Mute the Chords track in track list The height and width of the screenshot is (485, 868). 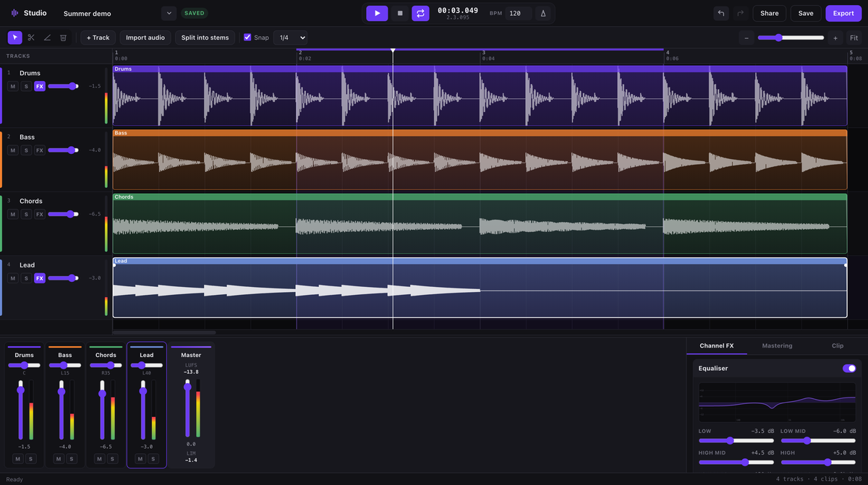tap(12, 214)
